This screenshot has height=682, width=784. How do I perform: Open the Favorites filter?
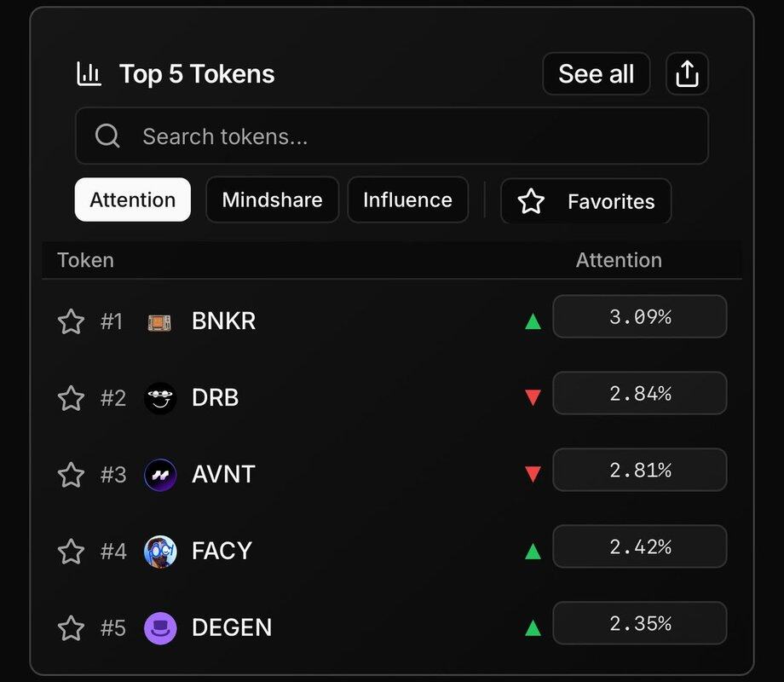coord(585,201)
